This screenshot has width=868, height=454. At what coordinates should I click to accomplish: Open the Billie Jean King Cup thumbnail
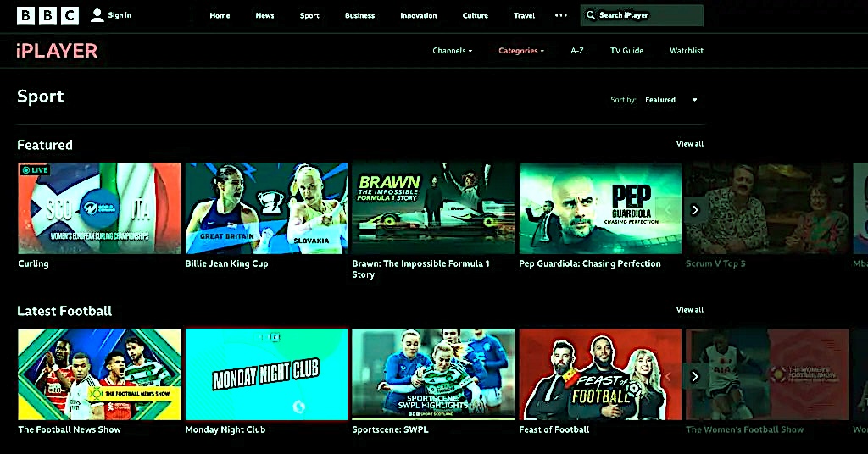[266, 208]
